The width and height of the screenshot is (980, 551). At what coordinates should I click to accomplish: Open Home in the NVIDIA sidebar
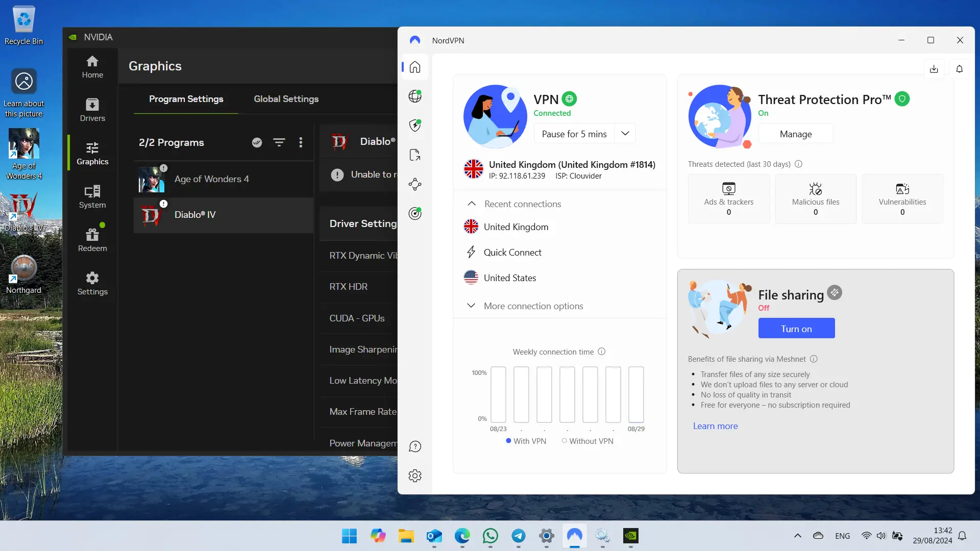click(92, 67)
